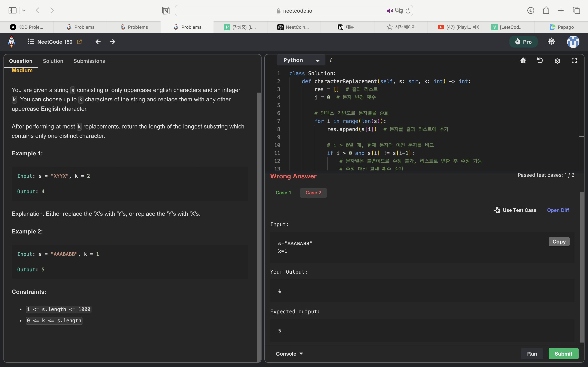Switch to the Solution tab

coord(53,61)
